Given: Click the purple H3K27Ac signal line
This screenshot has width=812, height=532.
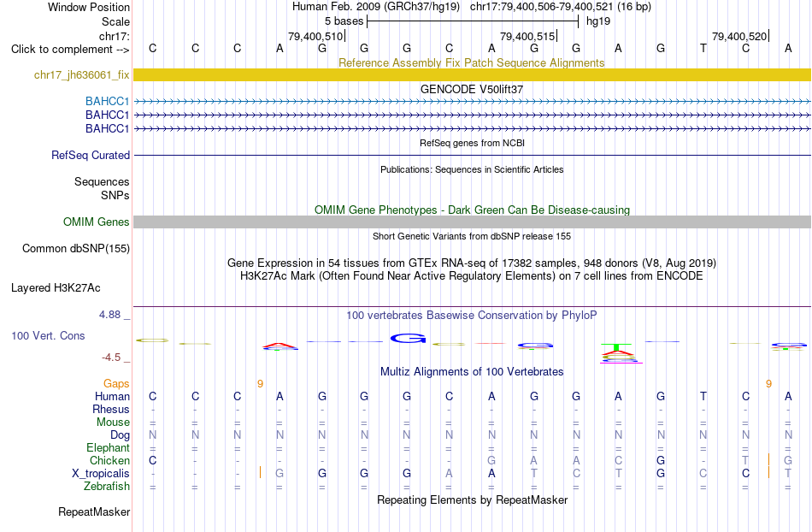Looking at the screenshot, I should pos(472,307).
